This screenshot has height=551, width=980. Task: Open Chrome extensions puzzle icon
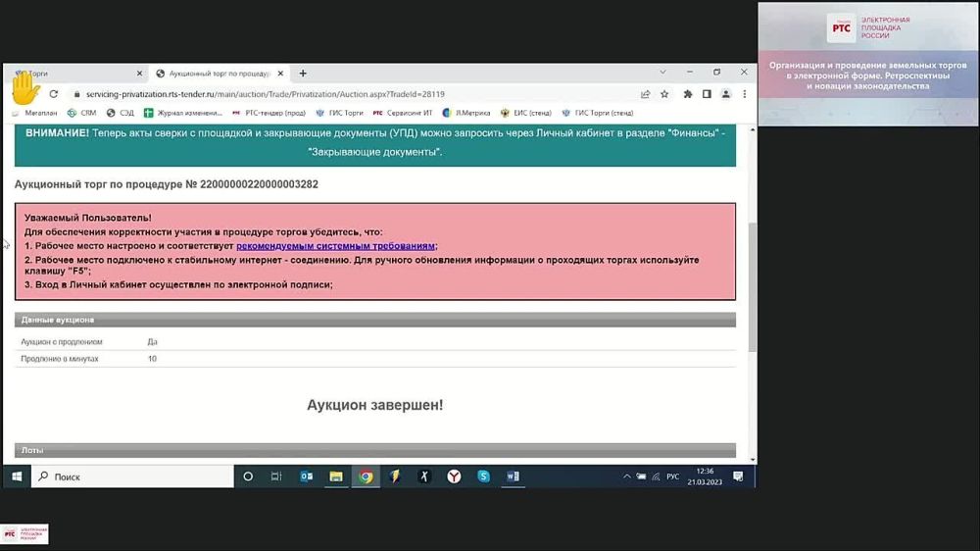pos(688,94)
